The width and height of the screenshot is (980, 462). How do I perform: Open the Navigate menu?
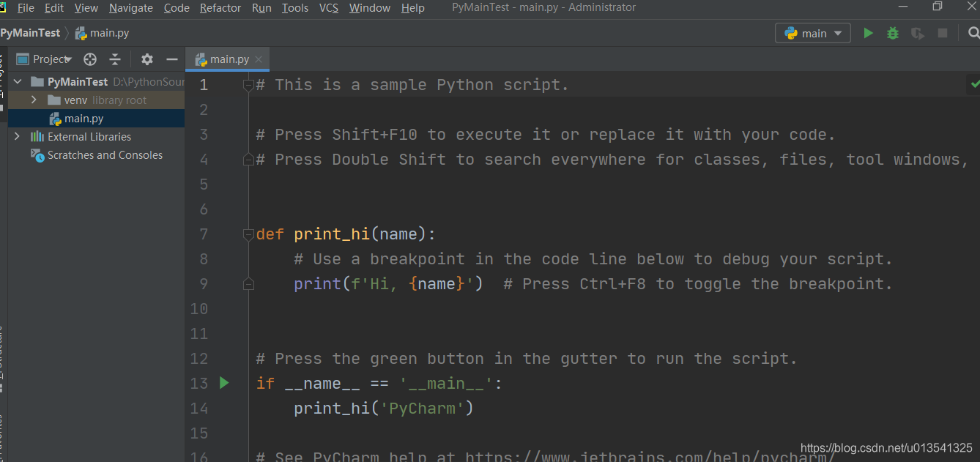[131, 8]
